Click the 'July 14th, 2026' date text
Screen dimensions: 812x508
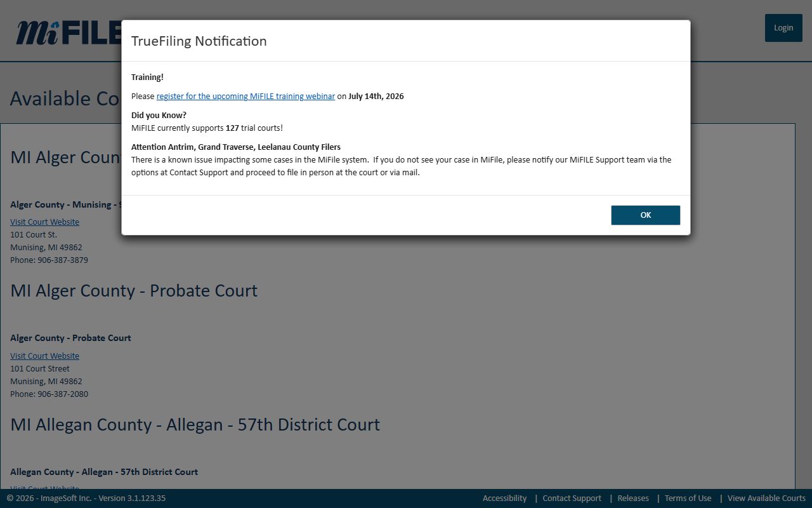click(376, 97)
